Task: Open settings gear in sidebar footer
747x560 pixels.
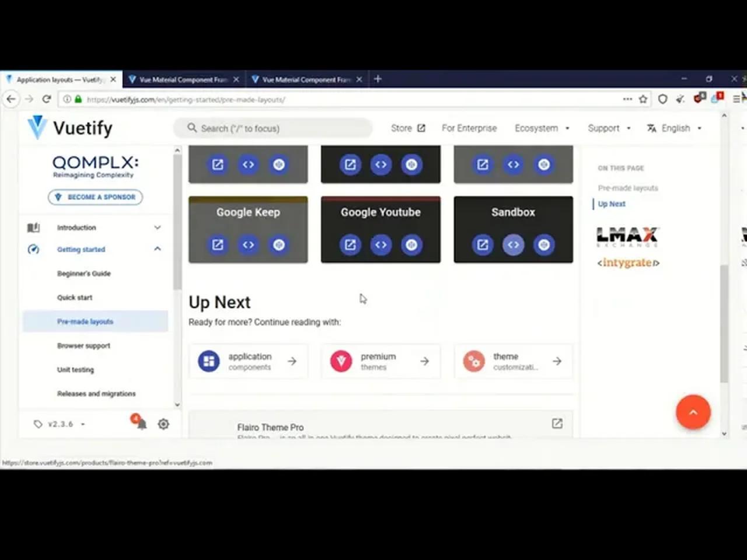Action: point(163,424)
